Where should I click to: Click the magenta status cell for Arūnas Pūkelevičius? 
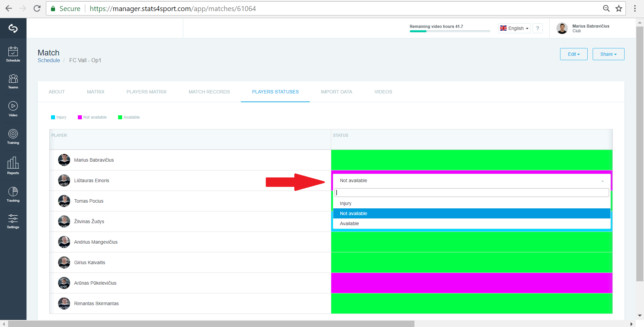pyautogui.click(x=472, y=283)
